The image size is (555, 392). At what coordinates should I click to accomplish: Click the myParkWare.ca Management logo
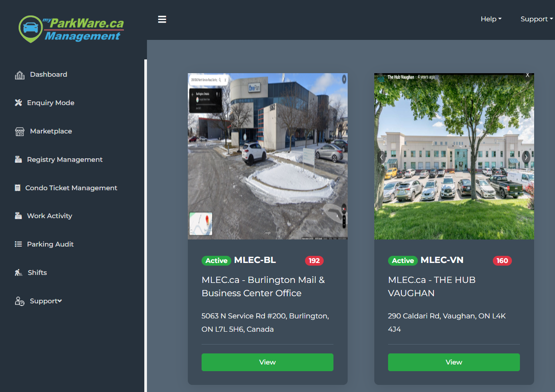pos(71,29)
